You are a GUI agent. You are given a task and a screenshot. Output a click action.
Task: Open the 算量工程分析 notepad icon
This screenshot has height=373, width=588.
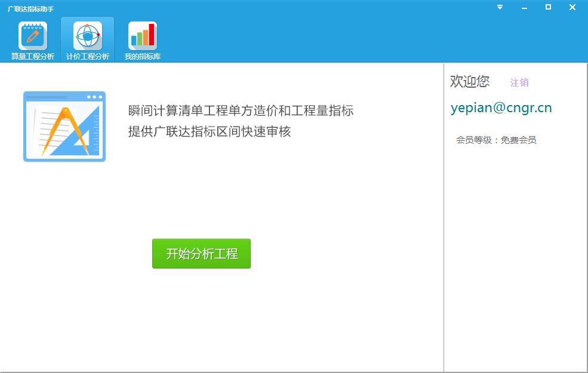[33, 36]
